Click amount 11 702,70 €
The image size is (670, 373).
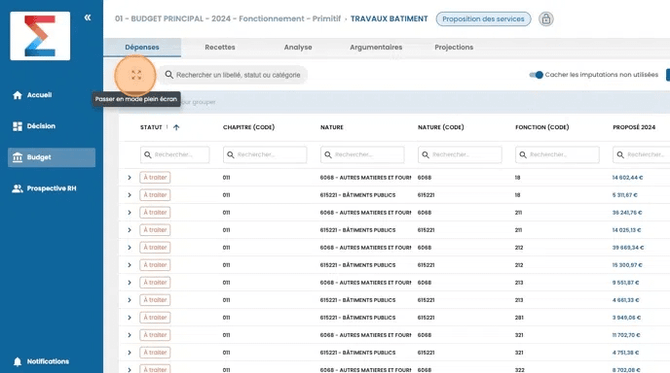tap(626, 335)
